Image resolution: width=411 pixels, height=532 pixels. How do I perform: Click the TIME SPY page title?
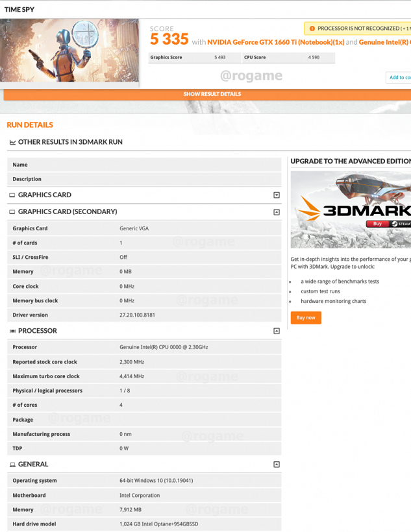(x=19, y=10)
